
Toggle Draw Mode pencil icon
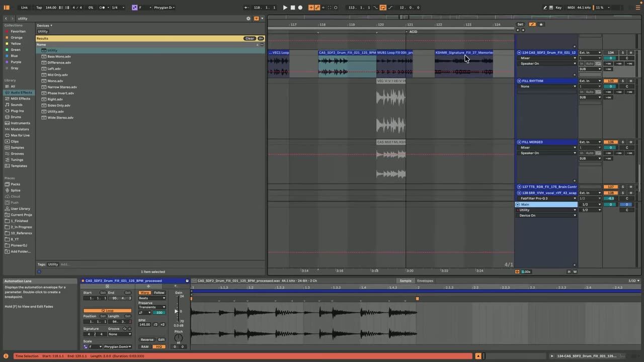click(x=545, y=8)
